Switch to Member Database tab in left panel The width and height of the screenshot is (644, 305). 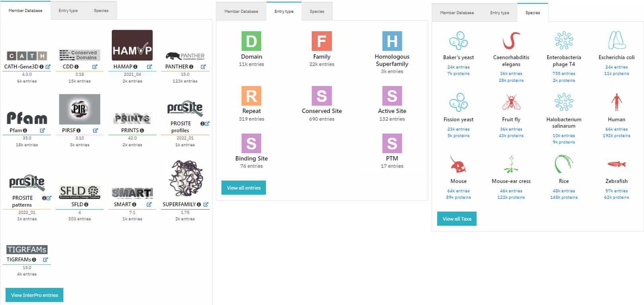(25, 11)
